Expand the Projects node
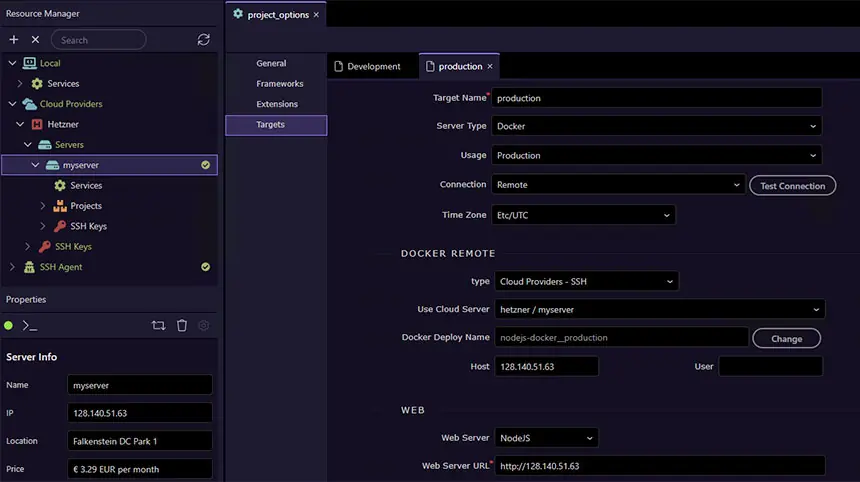 (43, 206)
